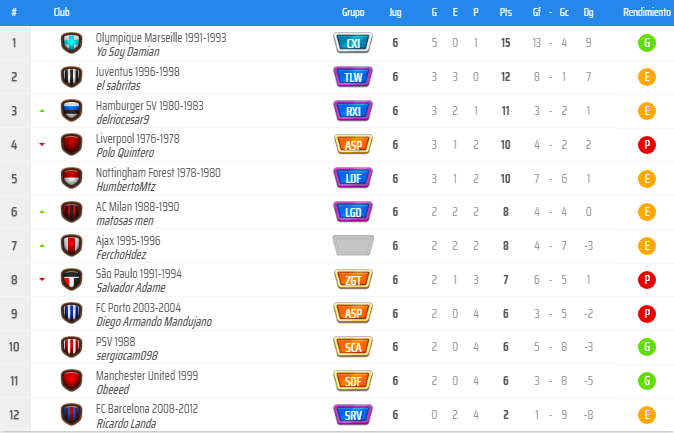The width and height of the screenshot is (674, 433).
Task: Click the FC Barcelona crest
Action: point(71,415)
